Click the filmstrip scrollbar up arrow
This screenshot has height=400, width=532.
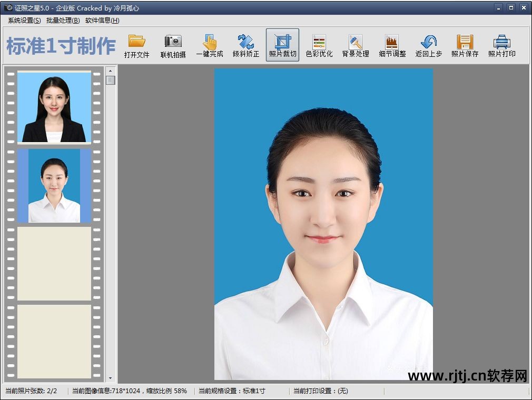pyautogui.click(x=110, y=71)
